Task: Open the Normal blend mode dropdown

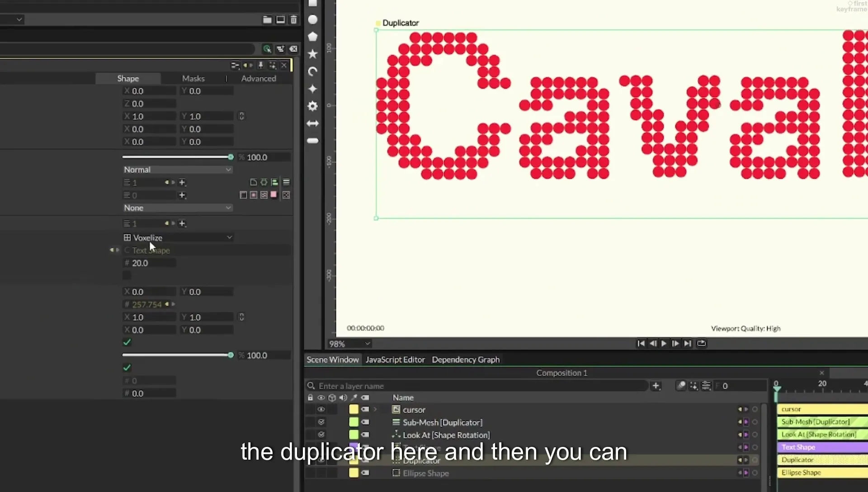Action: (178, 170)
